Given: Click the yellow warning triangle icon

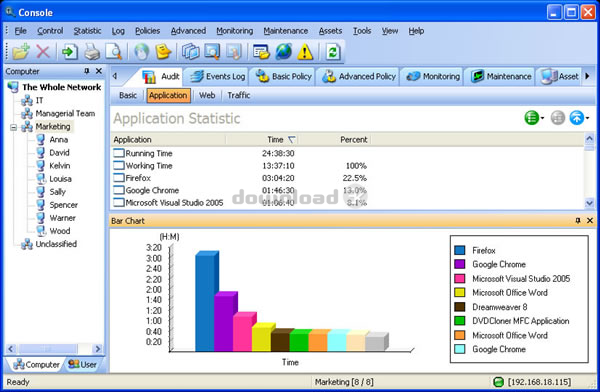Looking at the screenshot, I should point(305,52).
